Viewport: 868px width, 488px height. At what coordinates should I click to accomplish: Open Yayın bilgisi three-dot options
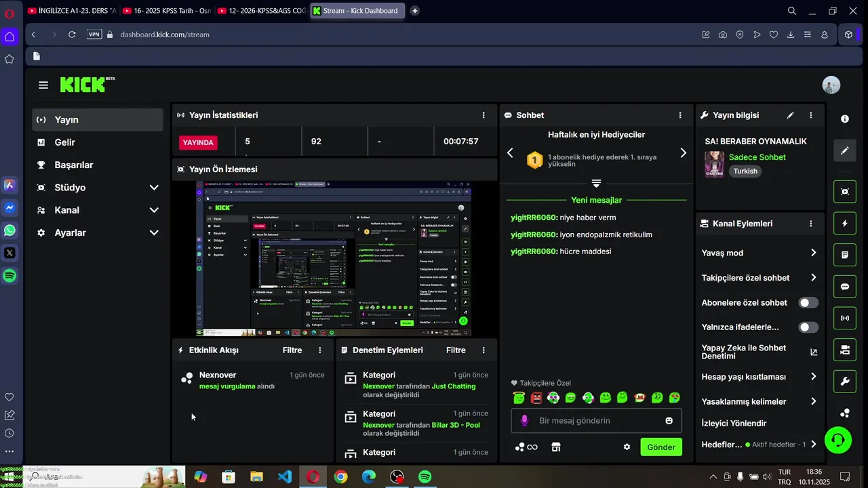(811, 115)
